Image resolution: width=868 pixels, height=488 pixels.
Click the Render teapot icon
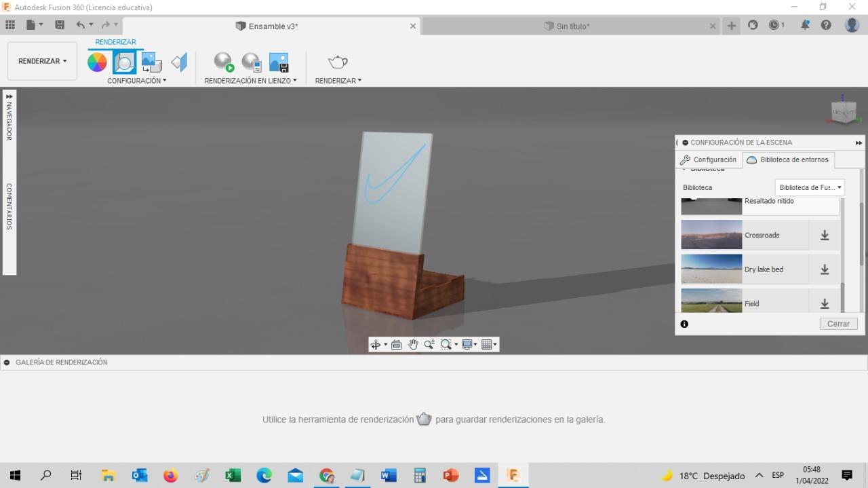tap(338, 62)
